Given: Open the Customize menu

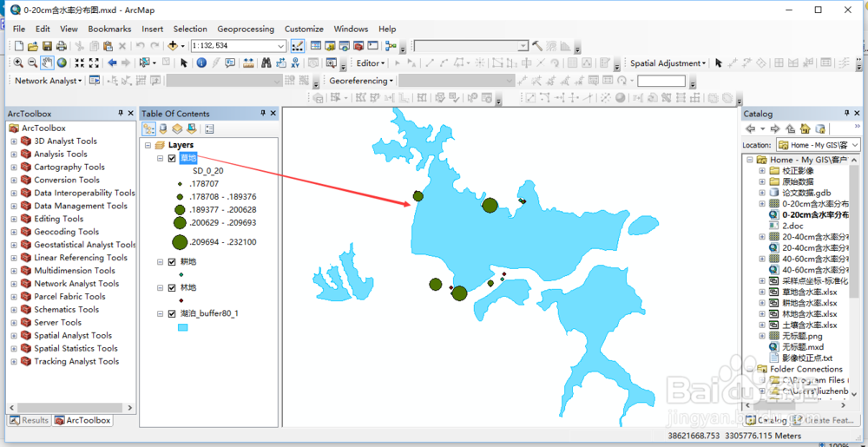Looking at the screenshot, I should tap(304, 29).
